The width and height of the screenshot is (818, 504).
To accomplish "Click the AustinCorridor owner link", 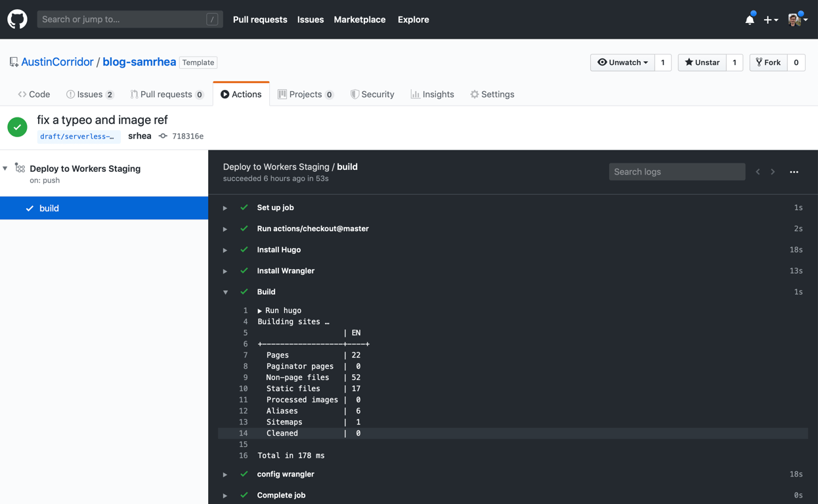I will coord(57,62).
